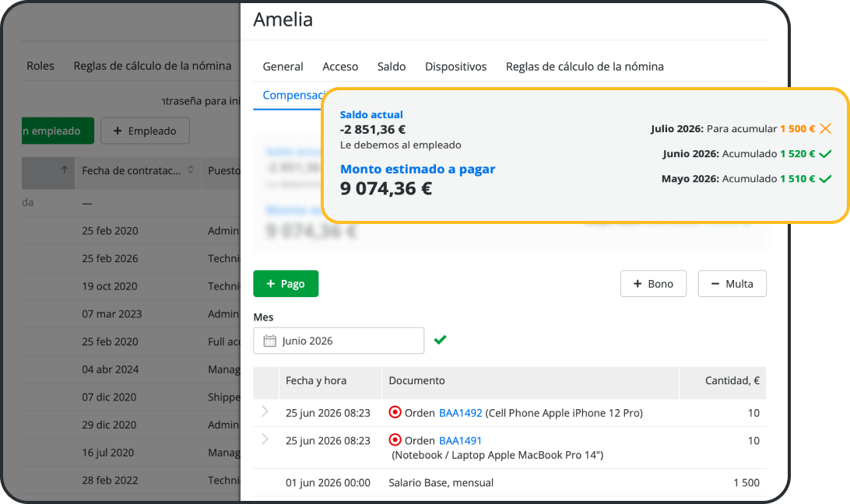Image resolution: width=850 pixels, height=504 pixels.
Task: Select the Dispositivos tab
Action: point(455,67)
